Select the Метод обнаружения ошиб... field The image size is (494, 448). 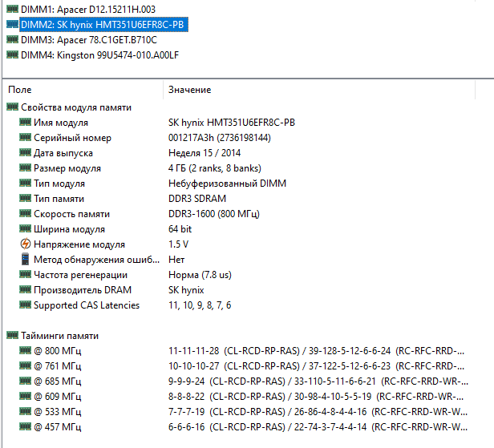[x=96, y=260]
